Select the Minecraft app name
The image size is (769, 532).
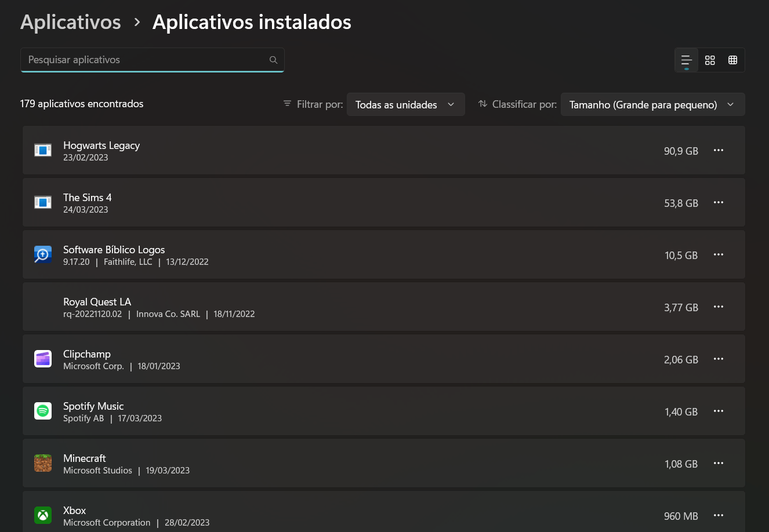pos(85,458)
